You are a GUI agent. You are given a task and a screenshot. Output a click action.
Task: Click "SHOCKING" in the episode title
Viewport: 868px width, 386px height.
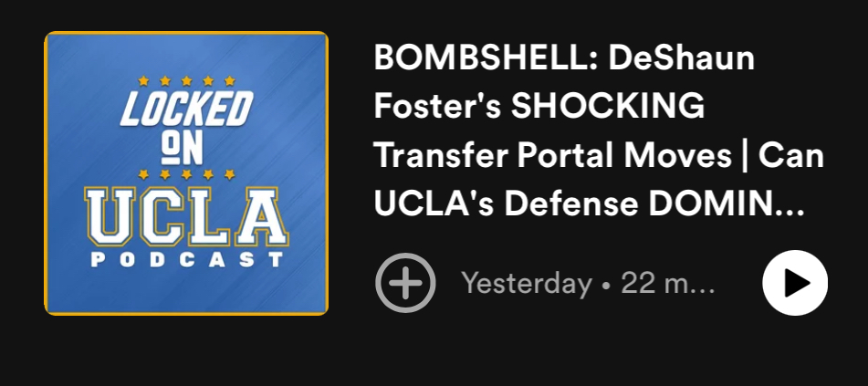click(607, 108)
